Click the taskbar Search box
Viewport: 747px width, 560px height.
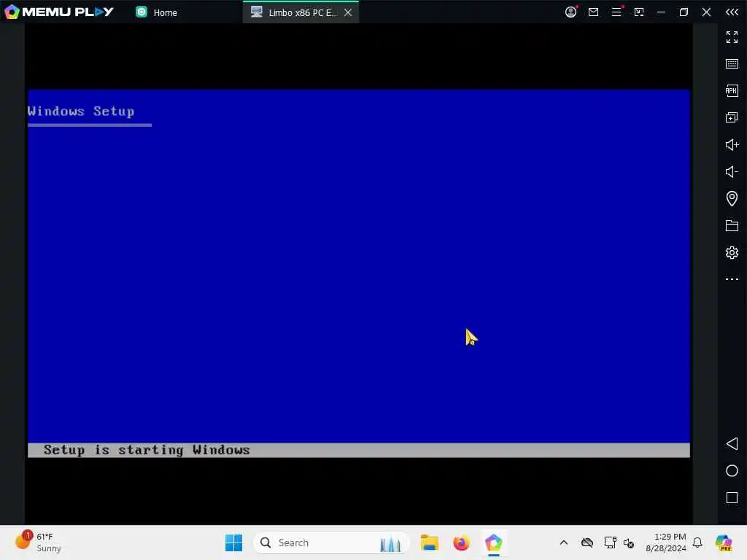pos(332,542)
